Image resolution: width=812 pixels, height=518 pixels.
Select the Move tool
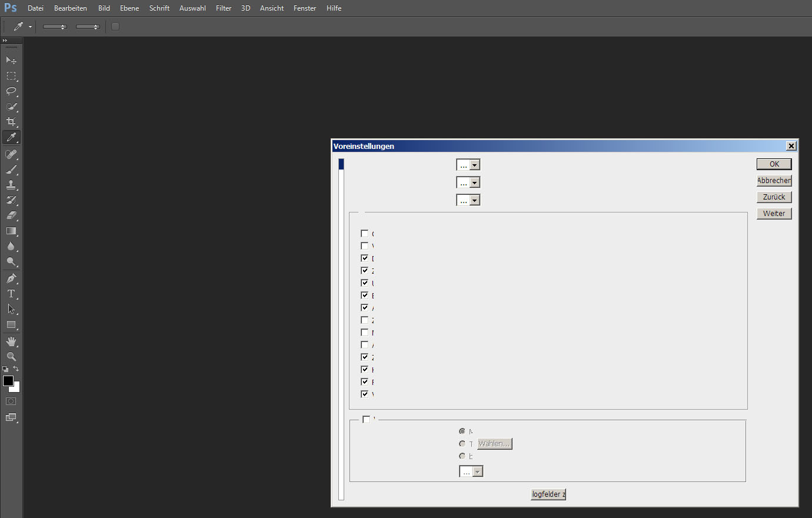pyautogui.click(x=11, y=60)
